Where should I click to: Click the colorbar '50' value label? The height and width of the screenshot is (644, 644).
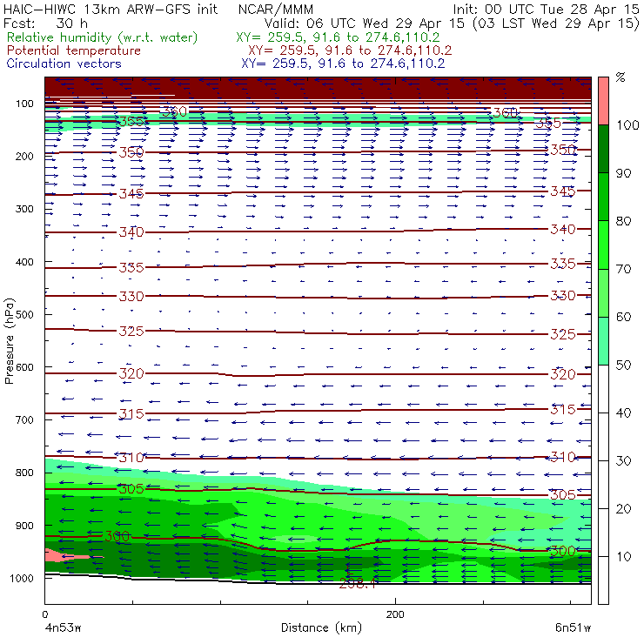pyautogui.click(x=623, y=365)
